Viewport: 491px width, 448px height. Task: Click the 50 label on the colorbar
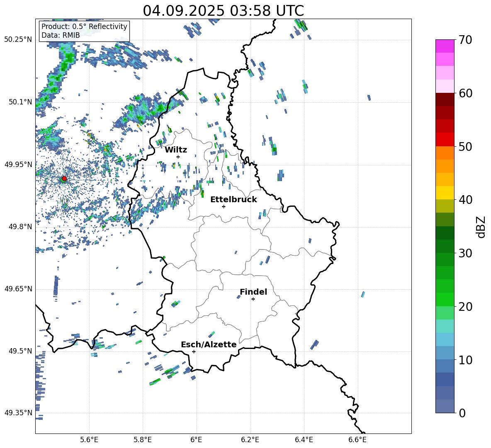[x=465, y=147]
